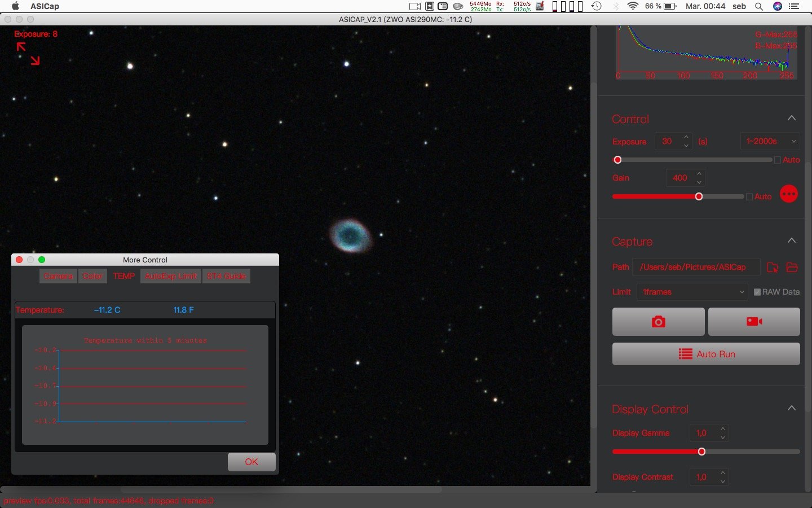Open the capture folder icon
The image size is (812, 508).
click(792, 268)
